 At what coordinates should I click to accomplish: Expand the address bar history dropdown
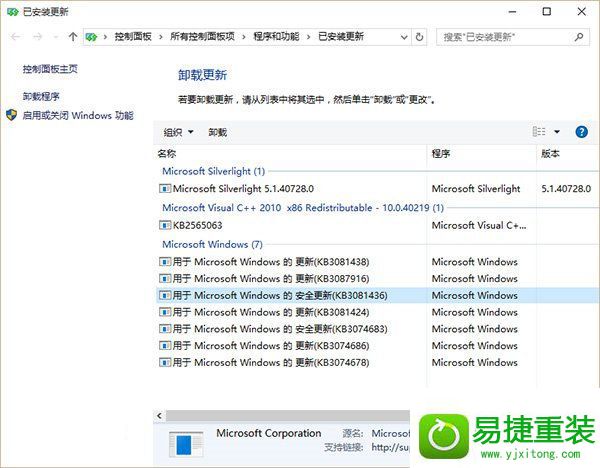pos(404,37)
